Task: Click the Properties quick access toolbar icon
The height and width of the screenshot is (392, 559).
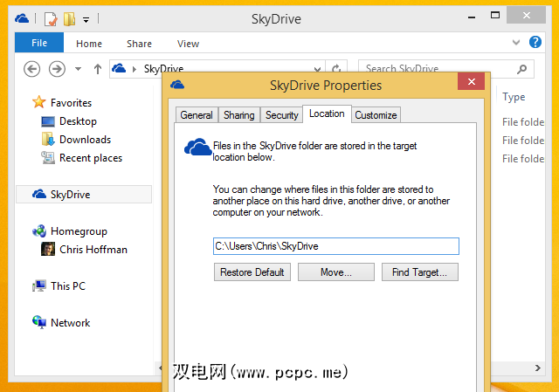Action: pos(51,19)
